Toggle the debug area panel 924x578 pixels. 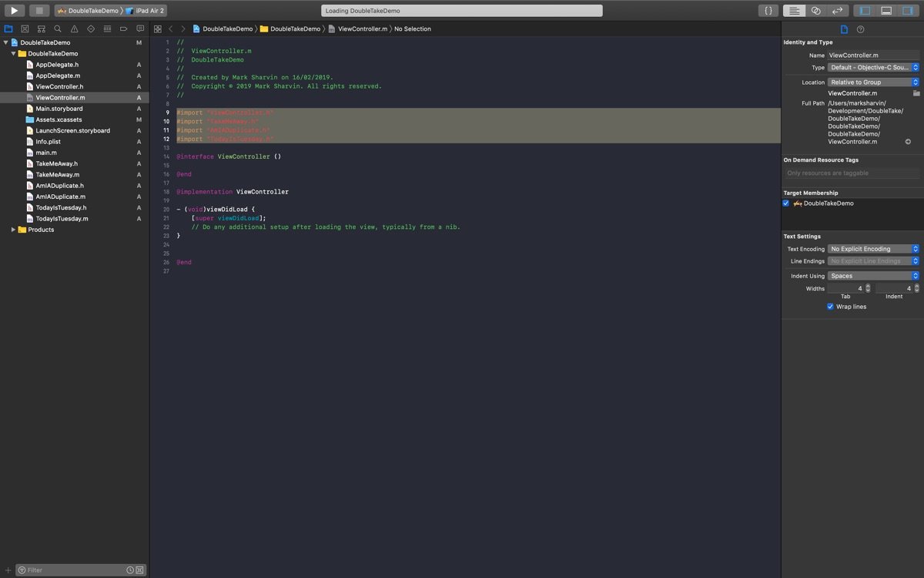pyautogui.click(x=886, y=11)
